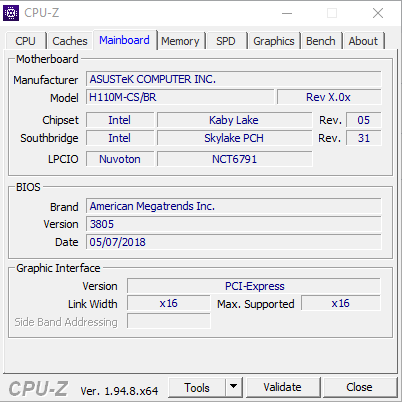Click the PCI-Express version field
The height and width of the screenshot is (405, 402).
[254, 286]
